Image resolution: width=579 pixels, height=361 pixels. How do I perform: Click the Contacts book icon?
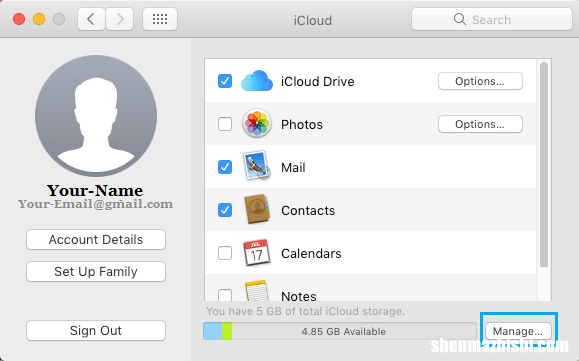tap(257, 209)
